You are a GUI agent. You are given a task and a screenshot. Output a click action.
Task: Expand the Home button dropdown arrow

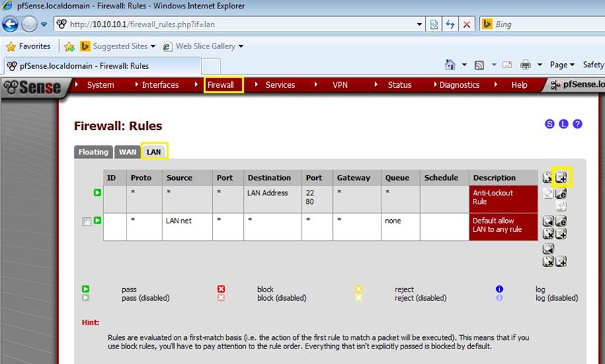pyautogui.click(x=464, y=65)
